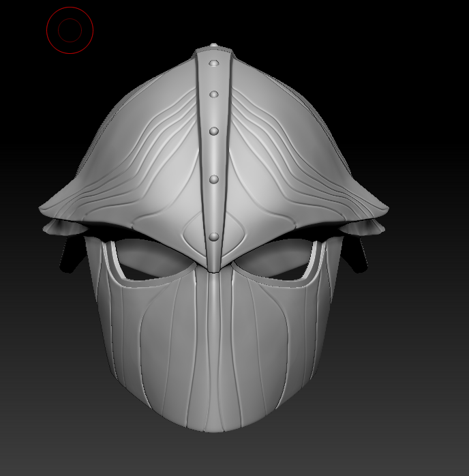Click the third rivet from top on crest
This screenshot has height=476, width=469.
(x=214, y=131)
